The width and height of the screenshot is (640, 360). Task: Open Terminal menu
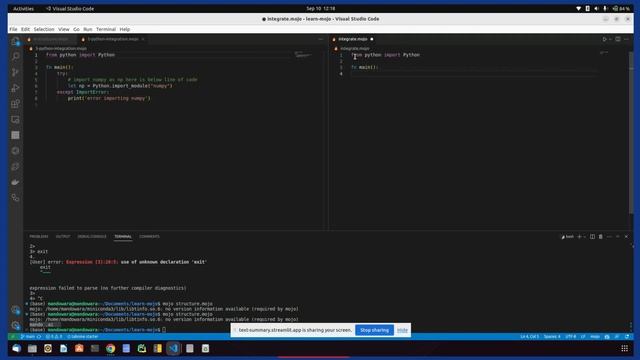[106, 29]
